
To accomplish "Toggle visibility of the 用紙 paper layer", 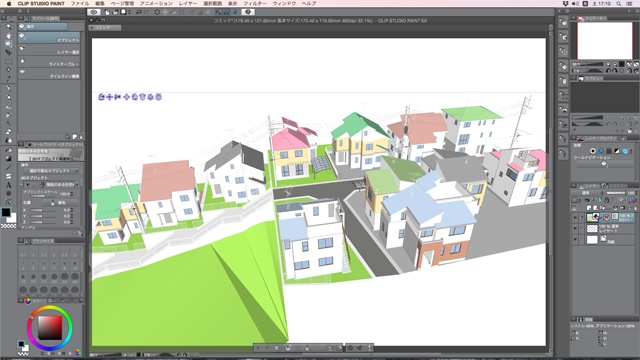I will (x=575, y=240).
